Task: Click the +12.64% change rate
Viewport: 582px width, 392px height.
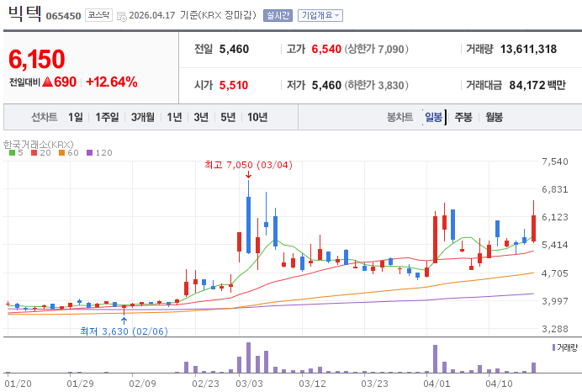Action: 112,82
